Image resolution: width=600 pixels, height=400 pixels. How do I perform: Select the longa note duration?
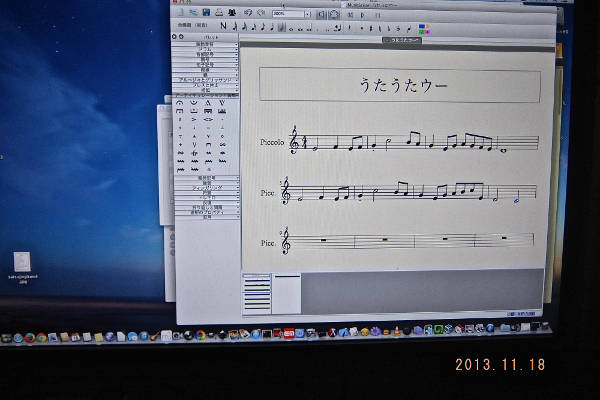pos(309,28)
